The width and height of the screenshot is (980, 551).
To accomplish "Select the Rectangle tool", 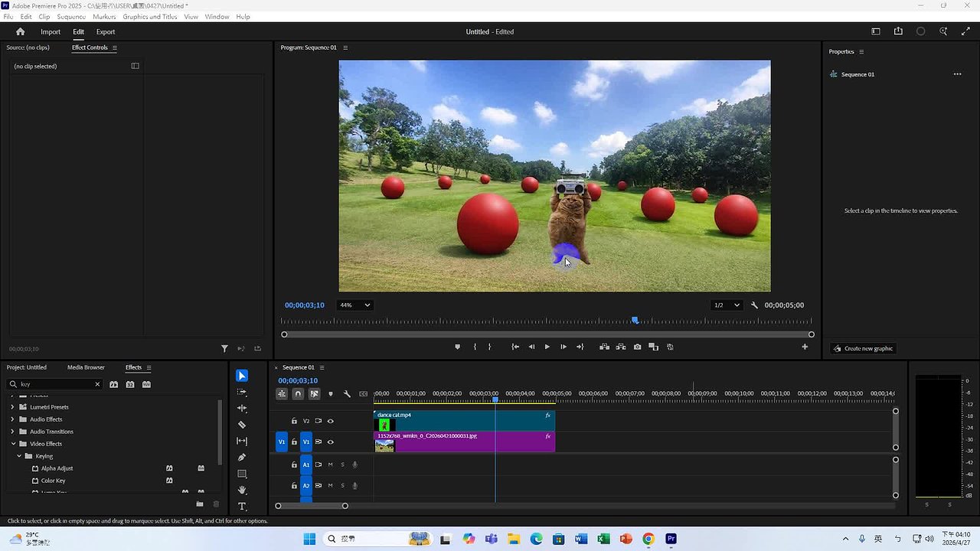I will pyautogui.click(x=242, y=474).
